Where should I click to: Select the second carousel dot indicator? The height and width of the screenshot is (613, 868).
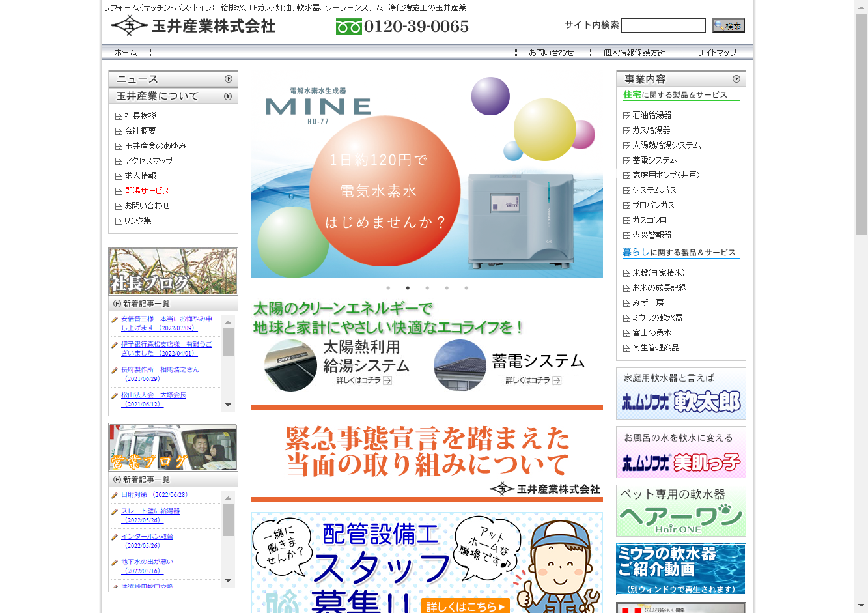click(x=408, y=287)
